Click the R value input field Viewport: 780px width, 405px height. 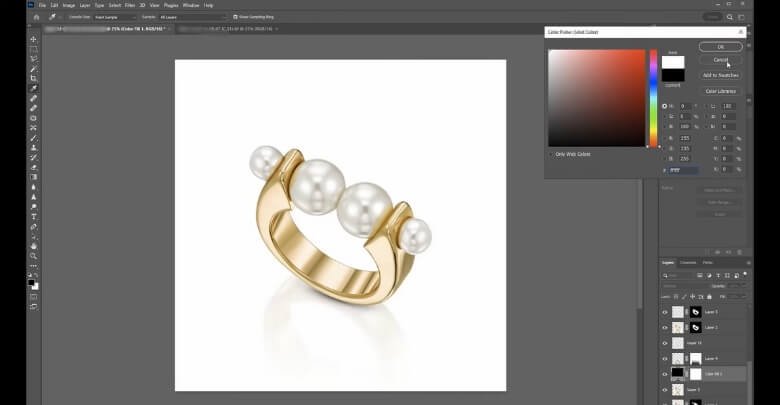coord(685,138)
